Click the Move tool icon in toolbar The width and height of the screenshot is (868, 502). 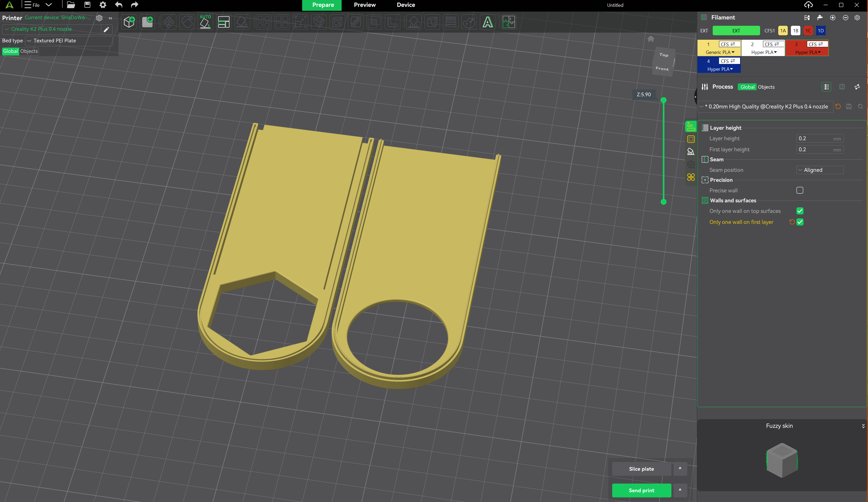click(168, 22)
